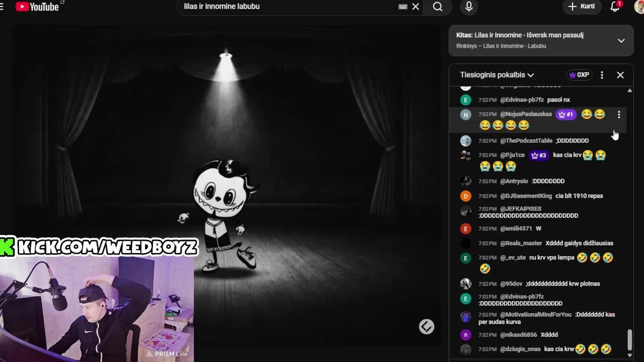Click the _ev_ute green E avatar

465,258
